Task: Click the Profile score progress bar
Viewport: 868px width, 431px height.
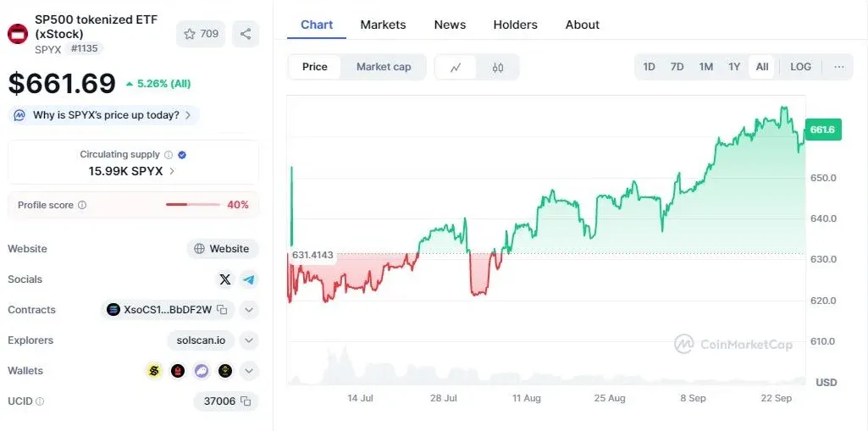Action: pyautogui.click(x=192, y=205)
